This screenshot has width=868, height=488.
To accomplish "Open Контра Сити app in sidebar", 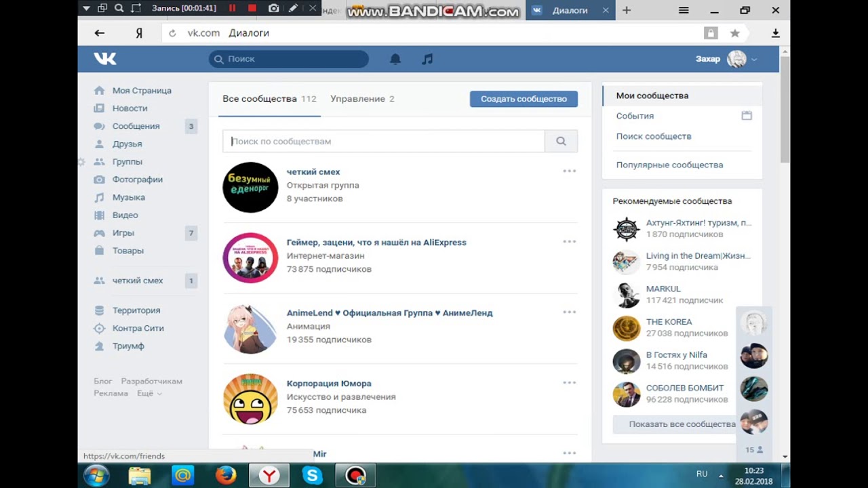I will 138,328.
